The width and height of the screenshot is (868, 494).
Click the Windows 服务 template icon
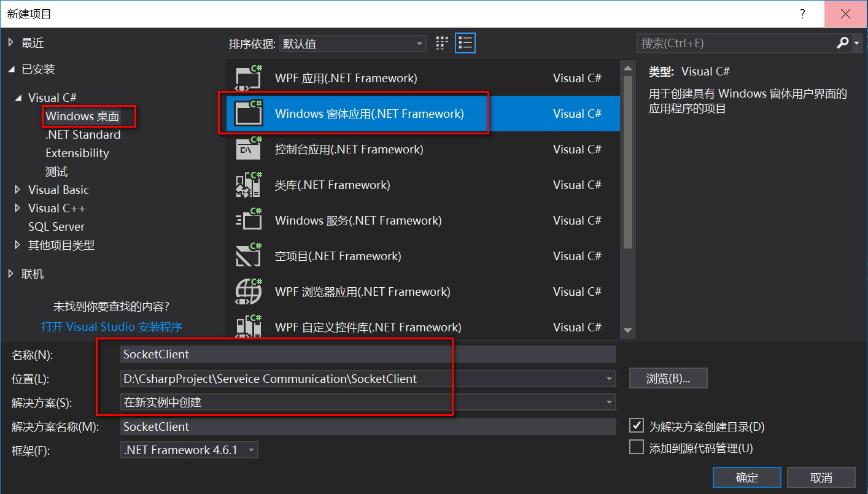coord(249,220)
